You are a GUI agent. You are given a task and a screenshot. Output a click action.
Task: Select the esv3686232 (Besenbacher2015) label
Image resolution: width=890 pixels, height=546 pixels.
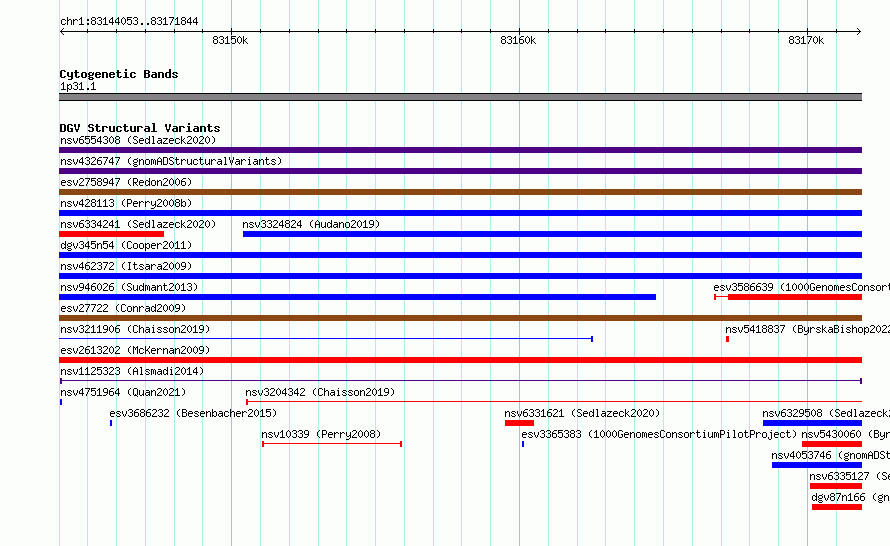point(193,413)
